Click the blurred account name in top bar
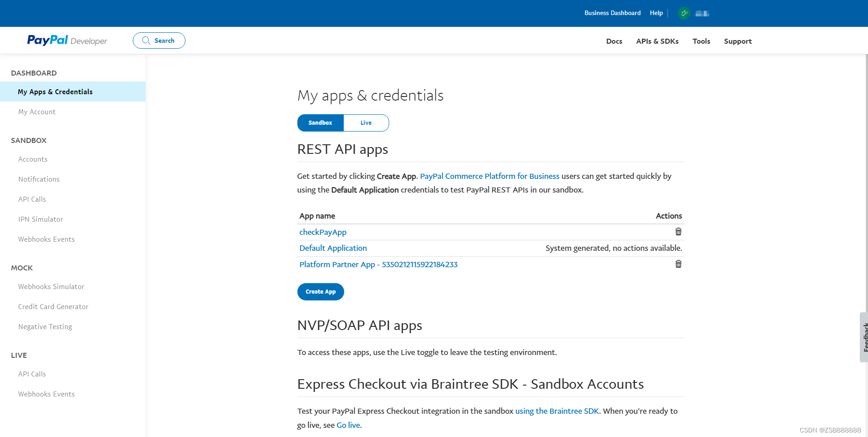 click(702, 14)
